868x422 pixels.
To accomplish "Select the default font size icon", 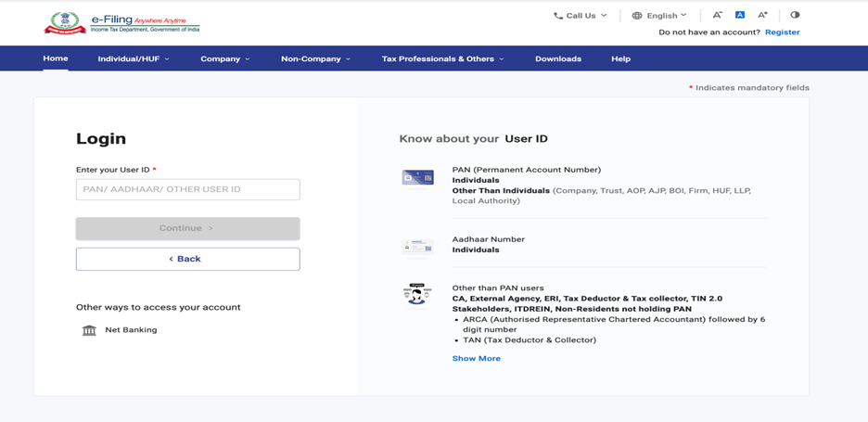I will point(740,15).
